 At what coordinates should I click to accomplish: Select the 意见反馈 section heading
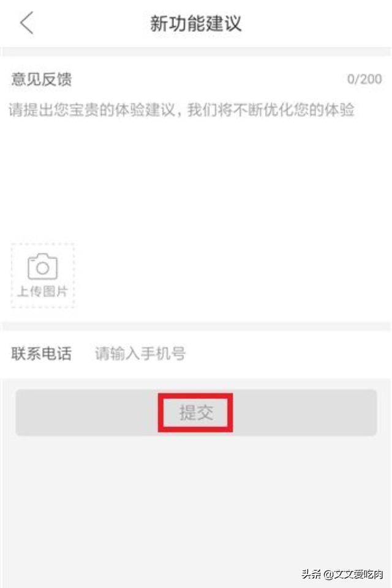(41, 79)
